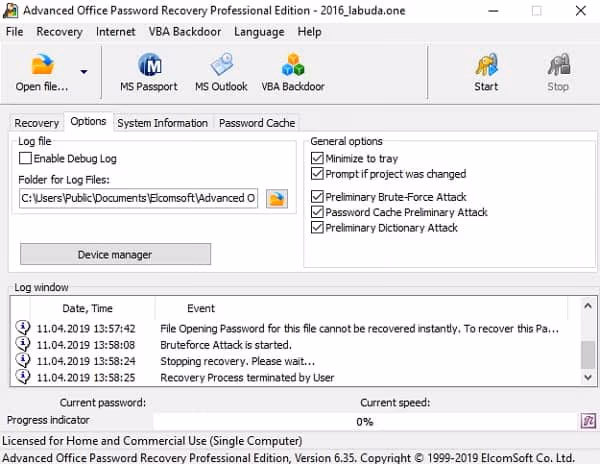
Task: Open the File menu
Action: [15, 32]
